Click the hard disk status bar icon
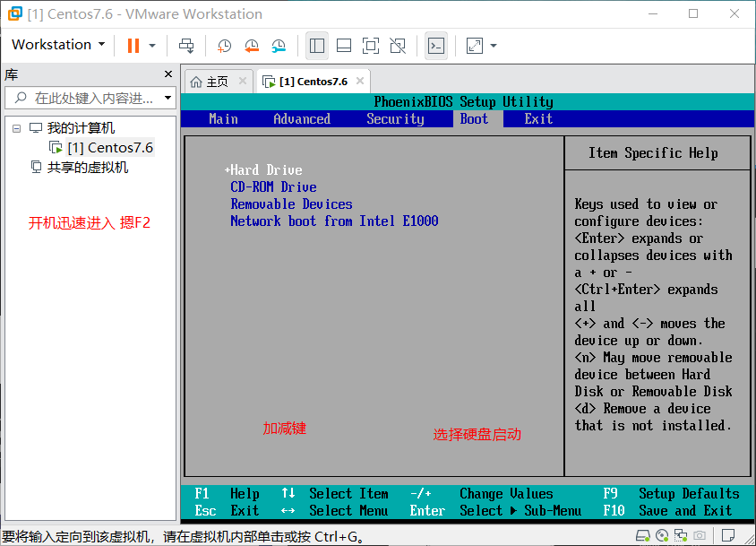Viewport: 756px width, 546px height. click(643, 535)
